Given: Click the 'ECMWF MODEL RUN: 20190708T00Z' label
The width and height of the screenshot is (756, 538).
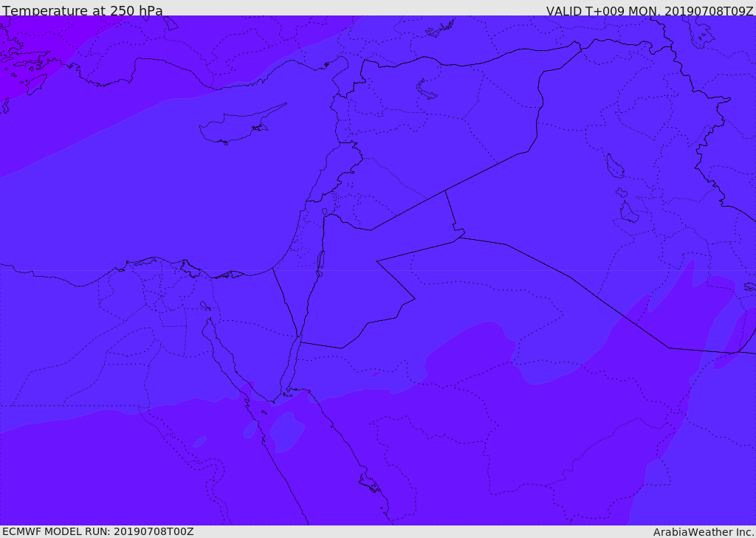Looking at the screenshot, I should point(98,531).
